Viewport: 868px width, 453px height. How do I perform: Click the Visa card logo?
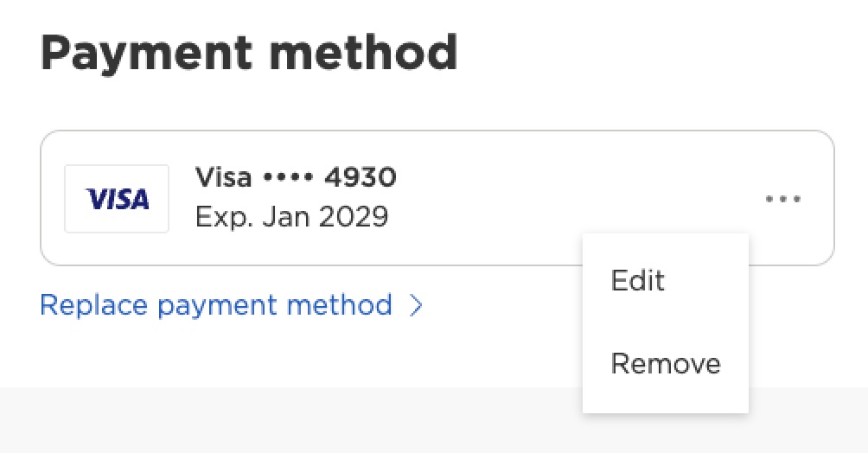pos(117,199)
